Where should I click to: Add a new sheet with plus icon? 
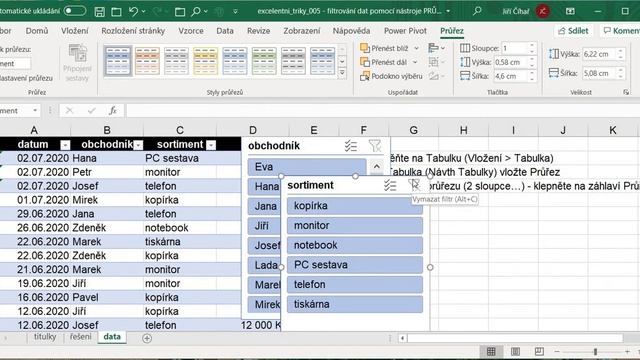click(x=147, y=338)
